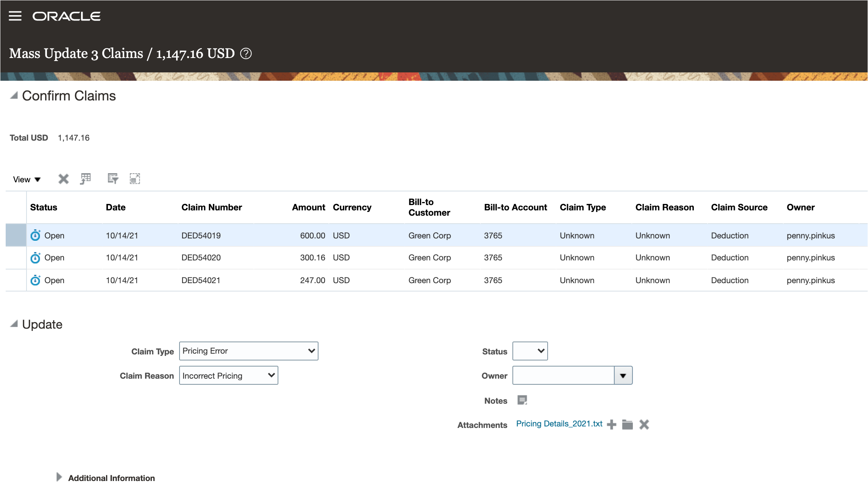Open the Pricing Details_2021.txt attachment link
The height and width of the screenshot is (492, 868).
pyautogui.click(x=559, y=424)
